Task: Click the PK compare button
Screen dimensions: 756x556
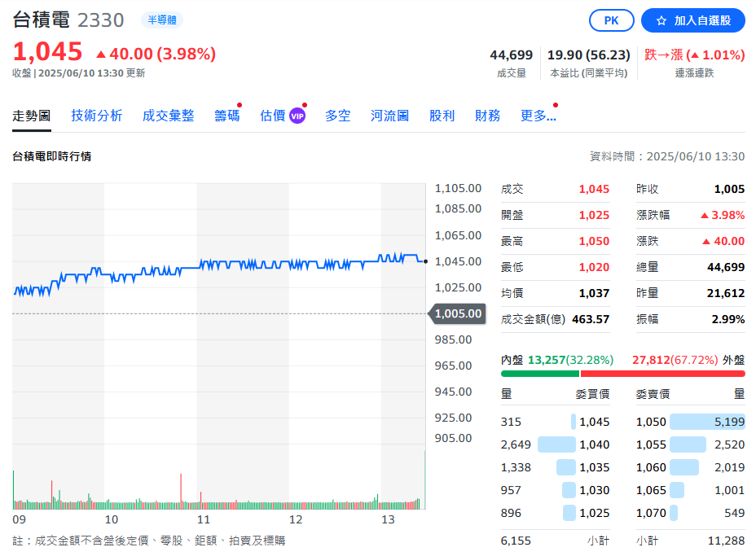Action: point(611,20)
